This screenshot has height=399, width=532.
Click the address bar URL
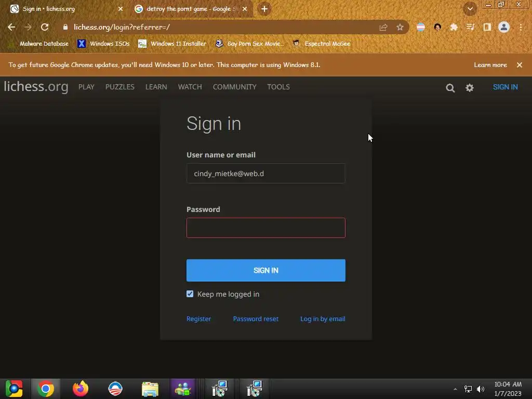click(122, 27)
